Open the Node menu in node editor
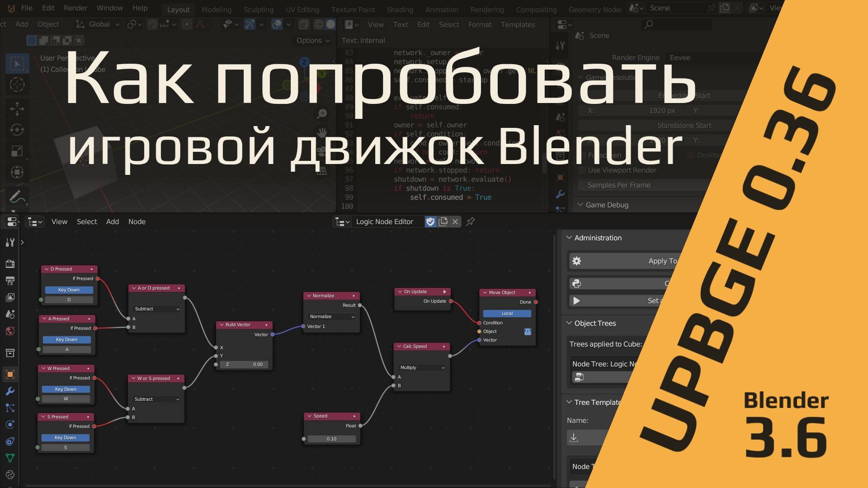The image size is (868, 488). click(137, 221)
